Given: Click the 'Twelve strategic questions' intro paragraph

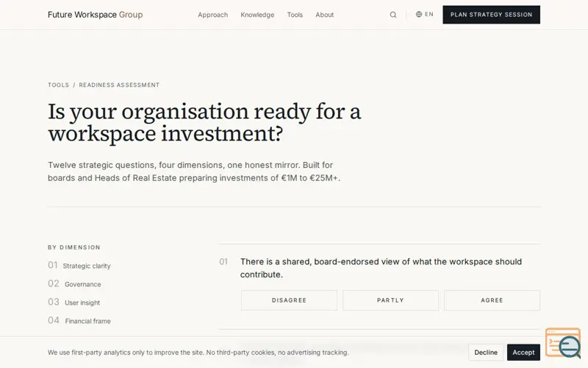Looking at the screenshot, I should [194, 171].
